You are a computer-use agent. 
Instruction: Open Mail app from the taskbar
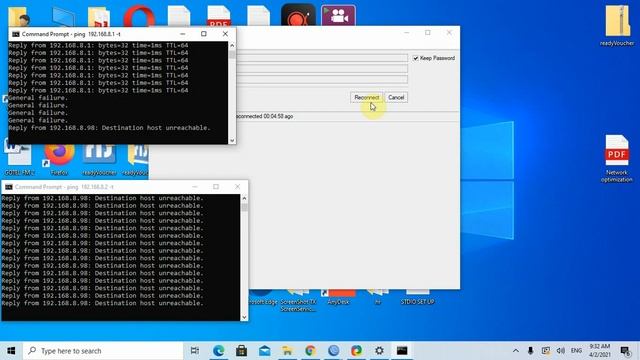click(x=264, y=351)
